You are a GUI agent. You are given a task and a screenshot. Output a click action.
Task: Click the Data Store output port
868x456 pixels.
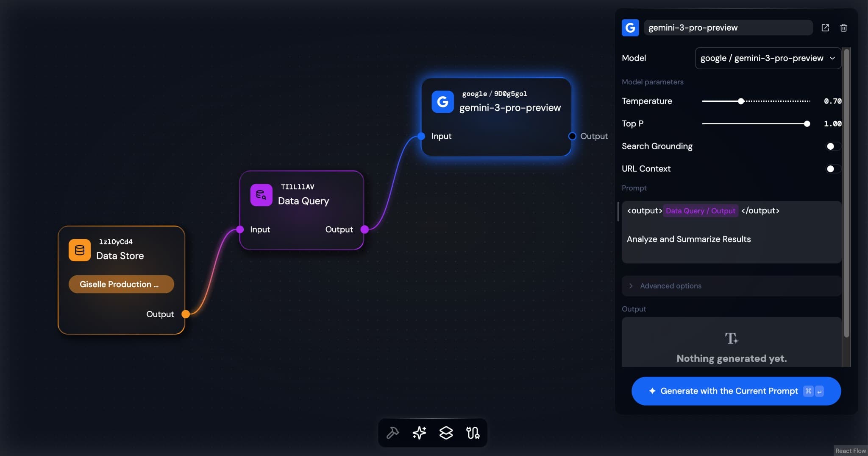(186, 314)
